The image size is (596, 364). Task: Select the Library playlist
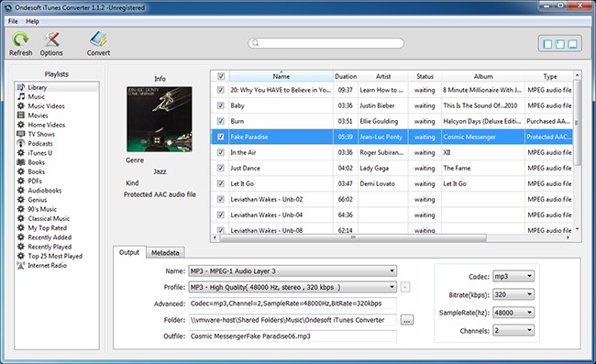[x=57, y=87]
